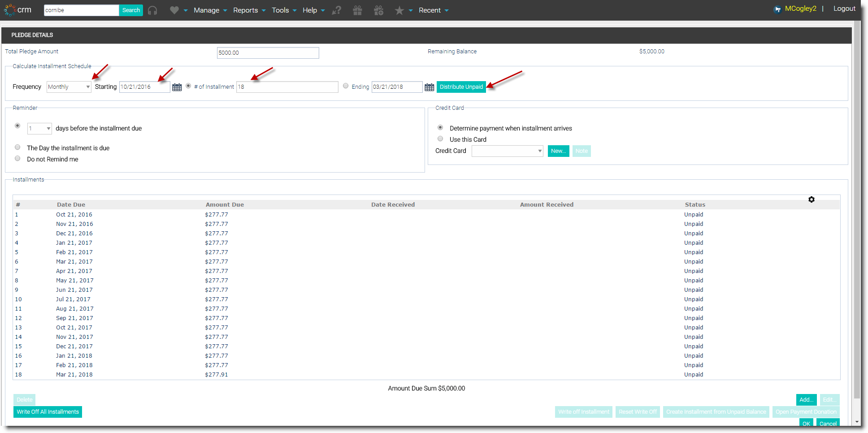Image resolution: width=868 pixels, height=433 pixels.
Task: Click the Add... installment button
Action: pos(806,400)
